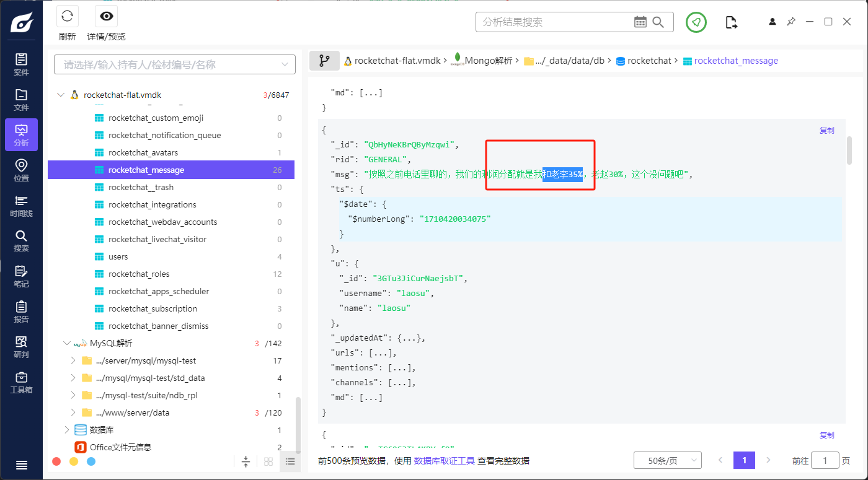Viewport: 868px width, 480px height.
Task: Click 复制 button for laosu message
Action: pos(826,131)
